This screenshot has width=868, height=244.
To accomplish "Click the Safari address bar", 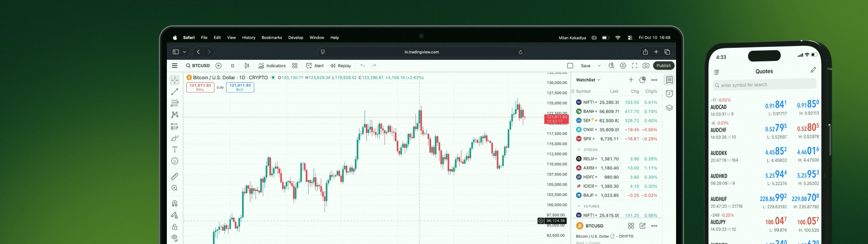I will pyautogui.click(x=421, y=52).
